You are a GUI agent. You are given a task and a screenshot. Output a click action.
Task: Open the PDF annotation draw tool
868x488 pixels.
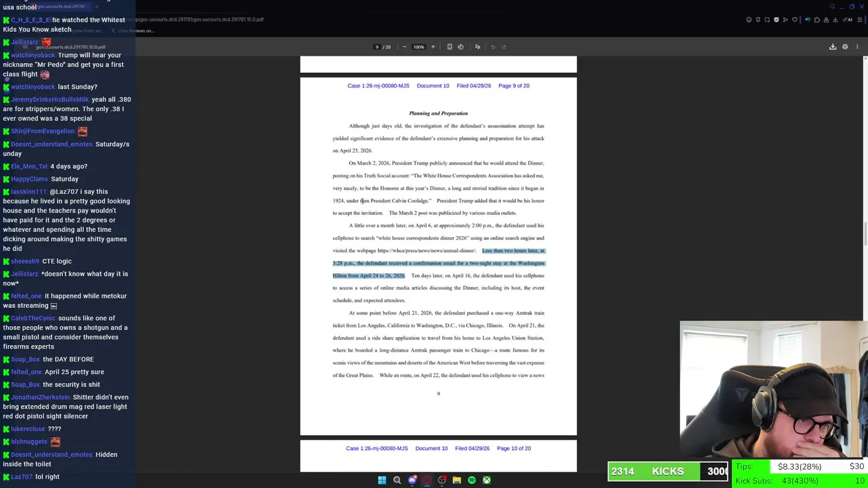click(477, 47)
